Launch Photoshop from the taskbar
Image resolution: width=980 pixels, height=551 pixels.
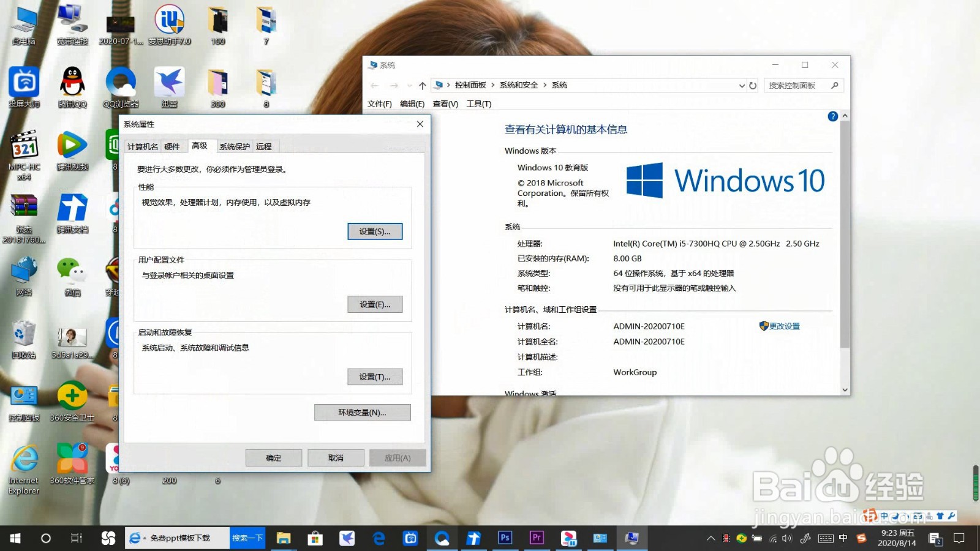(x=505, y=538)
